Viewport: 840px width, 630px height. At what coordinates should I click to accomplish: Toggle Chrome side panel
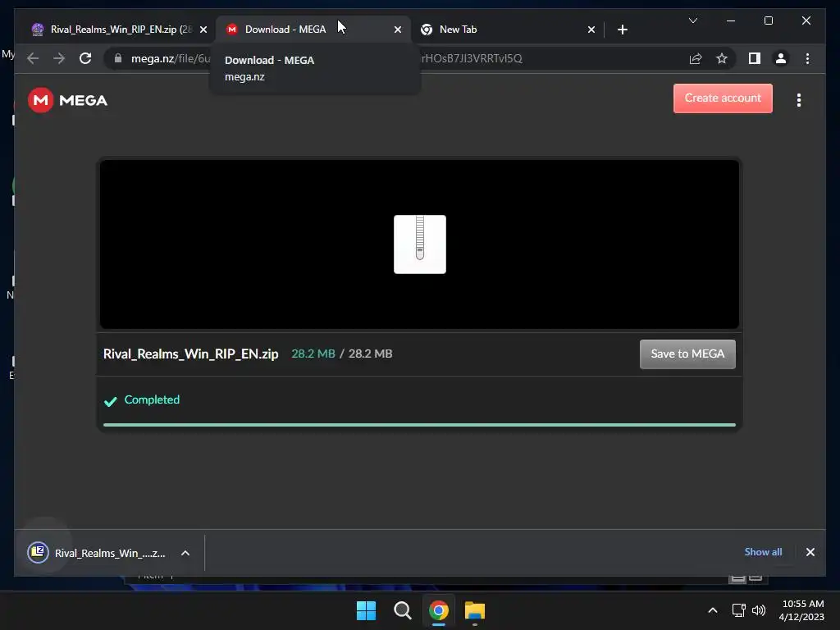pos(755,58)
